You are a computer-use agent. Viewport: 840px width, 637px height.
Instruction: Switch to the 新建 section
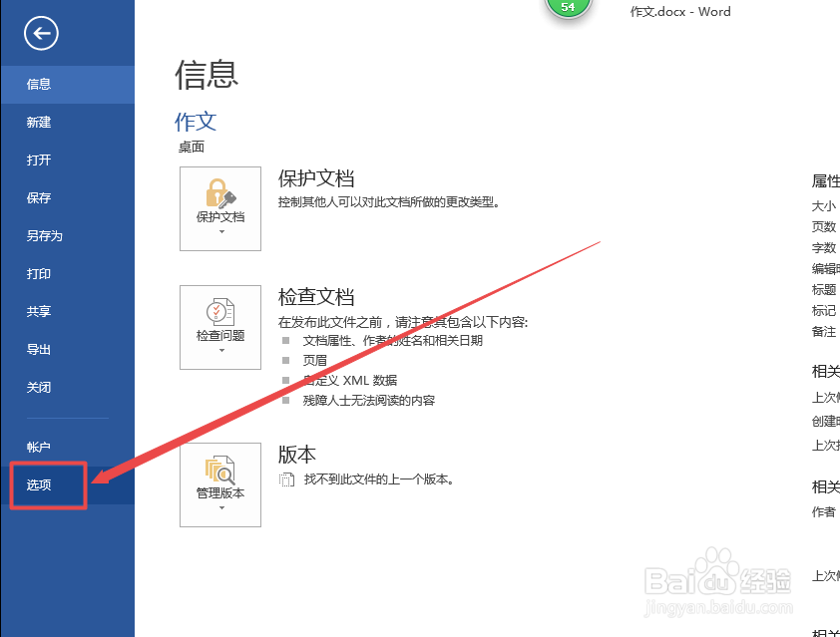[x=38, y=122]
